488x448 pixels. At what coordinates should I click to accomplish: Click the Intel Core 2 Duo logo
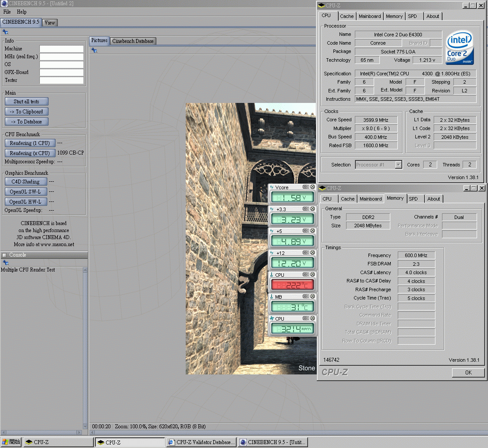pyautogui.click(x=460, y=47)
